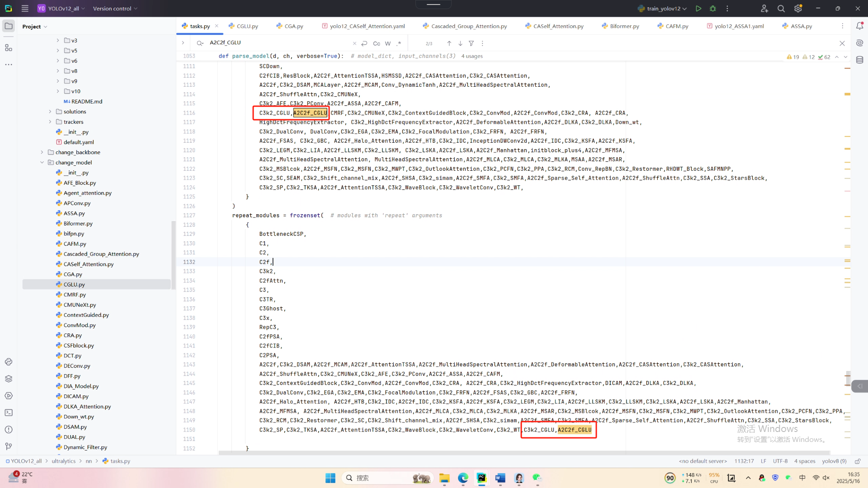
Task: Open the Terminal tool window
Action: [x=9, y=413]
